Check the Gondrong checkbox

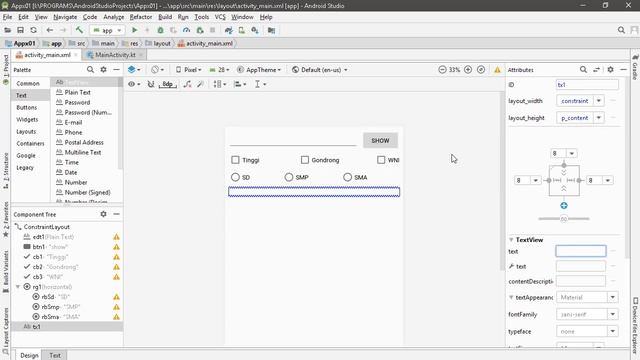[x=304, y=160]
